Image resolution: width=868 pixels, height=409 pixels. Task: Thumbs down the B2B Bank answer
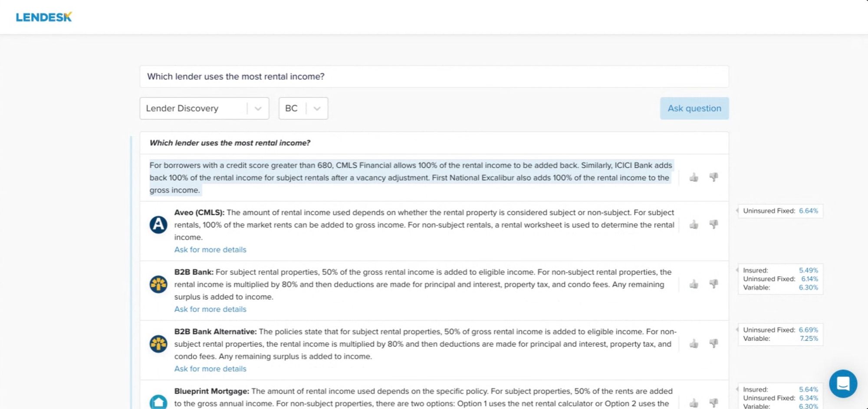pyautogui.click(x=713, y=284)
